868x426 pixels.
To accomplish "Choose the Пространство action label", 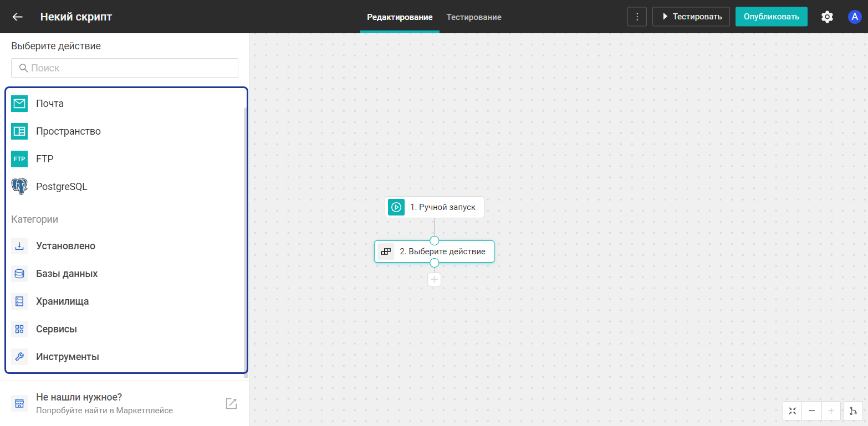I will 68,131.
